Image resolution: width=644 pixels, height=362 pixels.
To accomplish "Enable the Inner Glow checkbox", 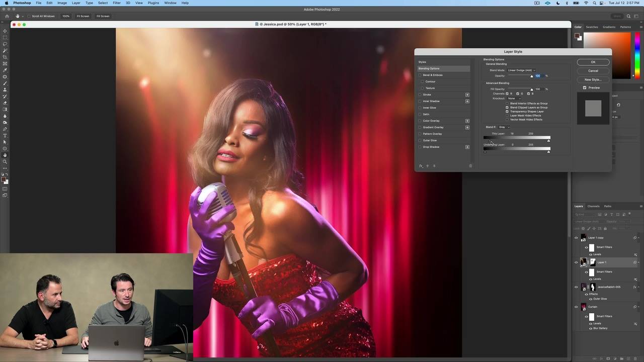I will (x=421, y=108).
